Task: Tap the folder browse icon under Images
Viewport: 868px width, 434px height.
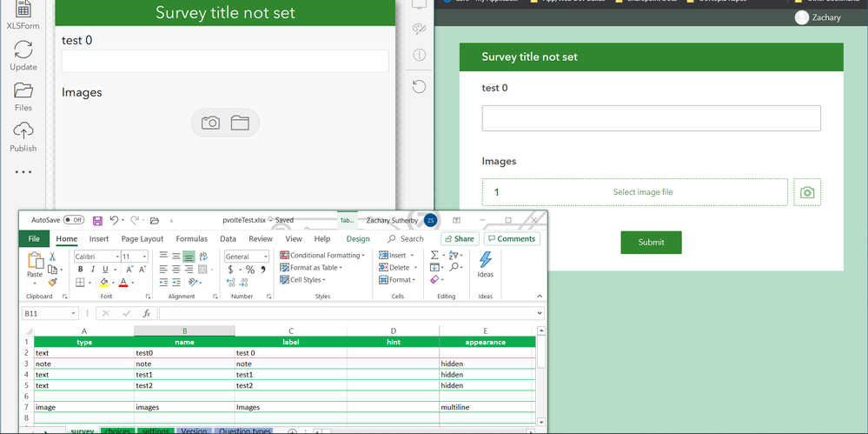Action: pos(240,123)
